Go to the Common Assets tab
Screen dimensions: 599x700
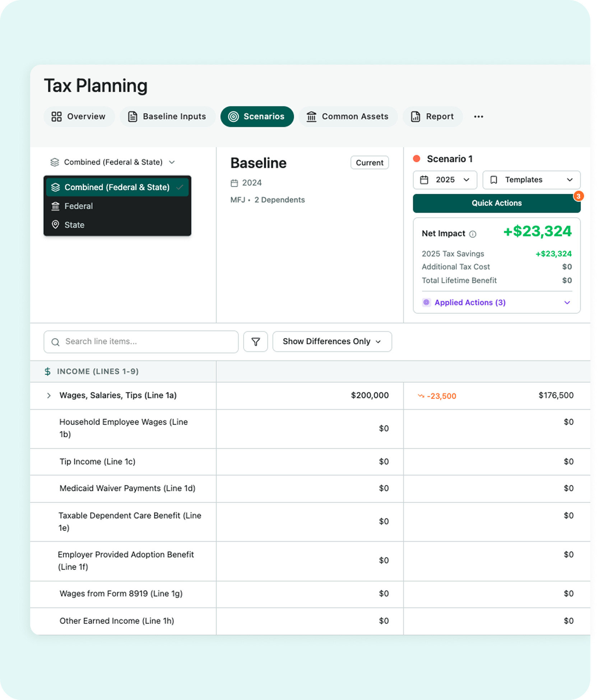(348, 117)
